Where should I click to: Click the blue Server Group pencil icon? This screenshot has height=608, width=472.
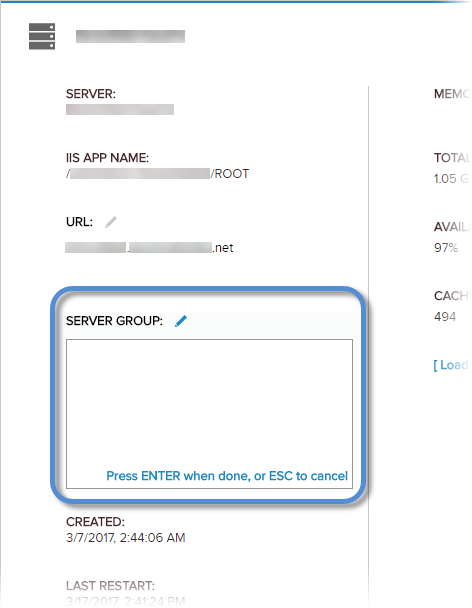click(x=181, y=321)
